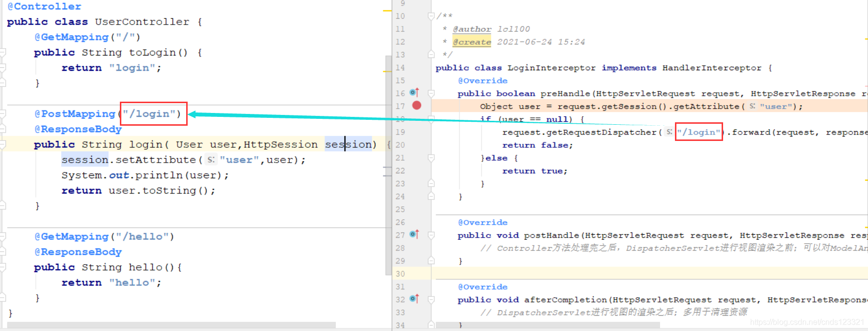Click line number 14 in the gutter

point(400,68)
